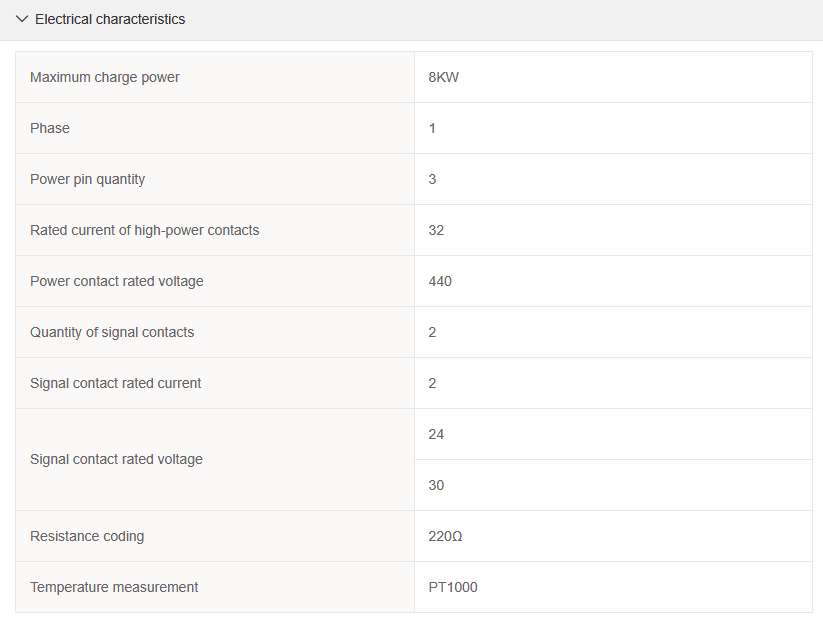Image resolution: width=823 pixels, height=619 pixels.
Task: Click the 30 signal voltage value
Action: 436,485
